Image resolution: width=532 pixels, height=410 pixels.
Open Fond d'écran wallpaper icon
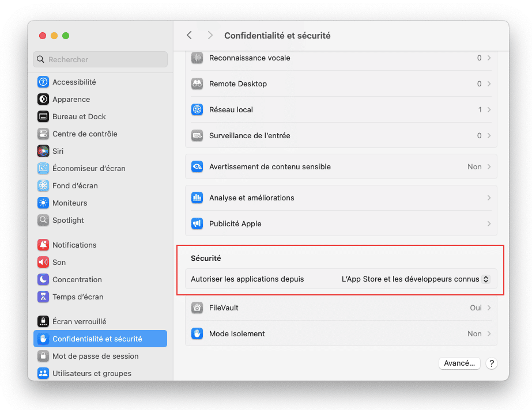43,185
